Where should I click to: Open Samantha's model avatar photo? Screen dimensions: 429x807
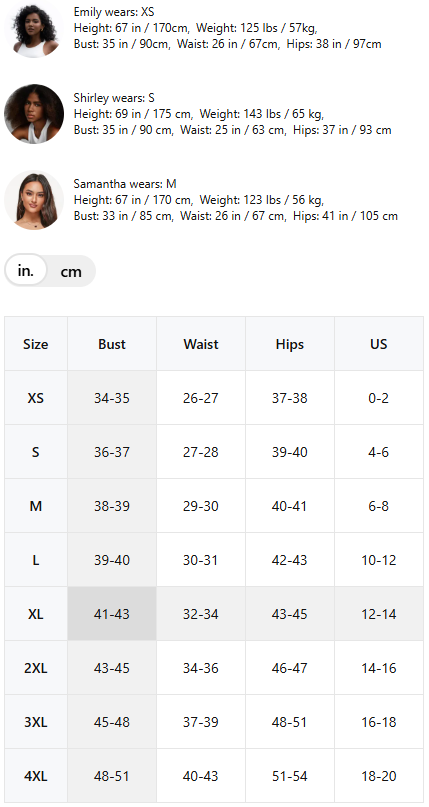pyautogui.click(x=34, y=200)
